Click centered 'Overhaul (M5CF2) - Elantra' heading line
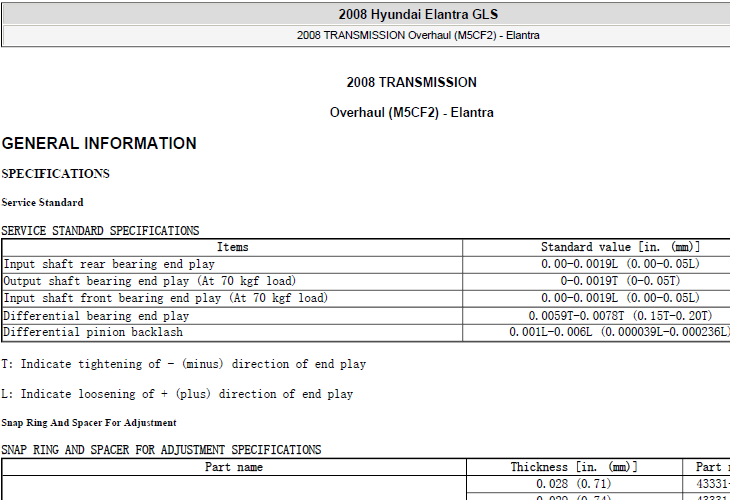The width and height of the screenshot is (730, 500). tap(412, 113)
